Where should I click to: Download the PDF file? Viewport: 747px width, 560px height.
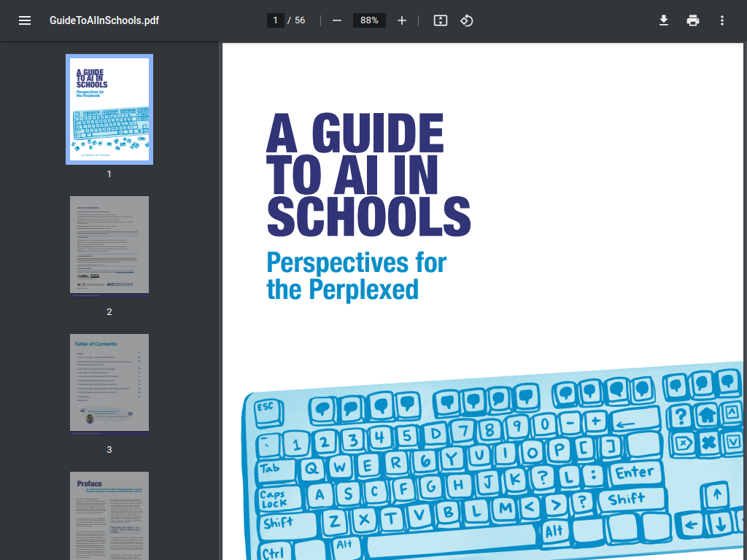coord(664,20)
